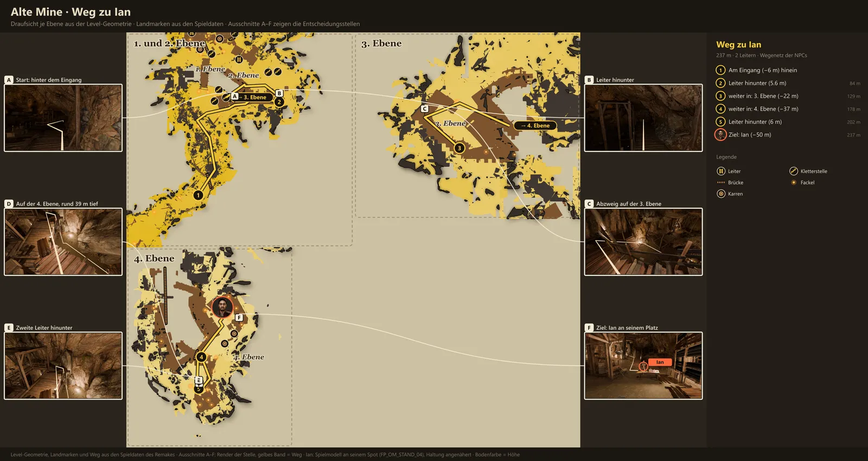Select step 'weiter in: 4. Ebene (−37 m)'

[x=788, y=109]
